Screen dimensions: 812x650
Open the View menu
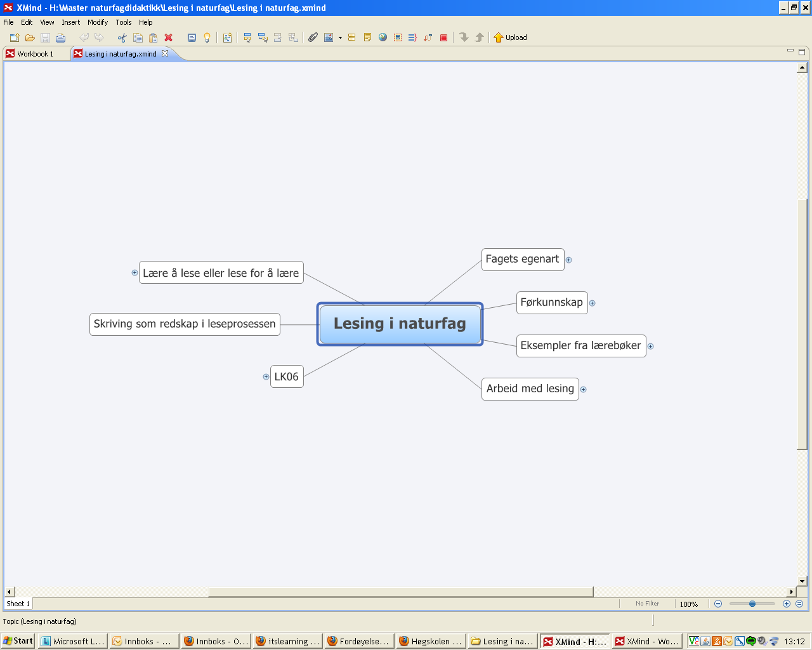(47, 22)
